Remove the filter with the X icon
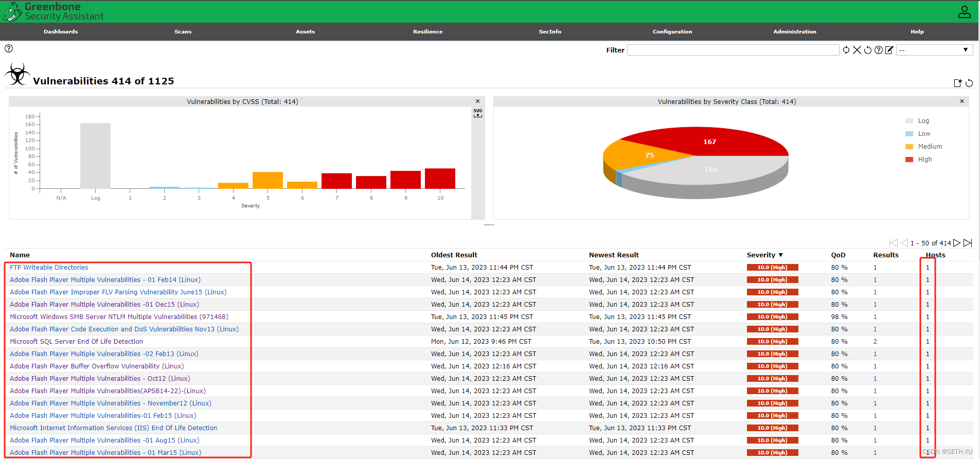Screen dimensions: 980x459 click(x=857, y=50)
